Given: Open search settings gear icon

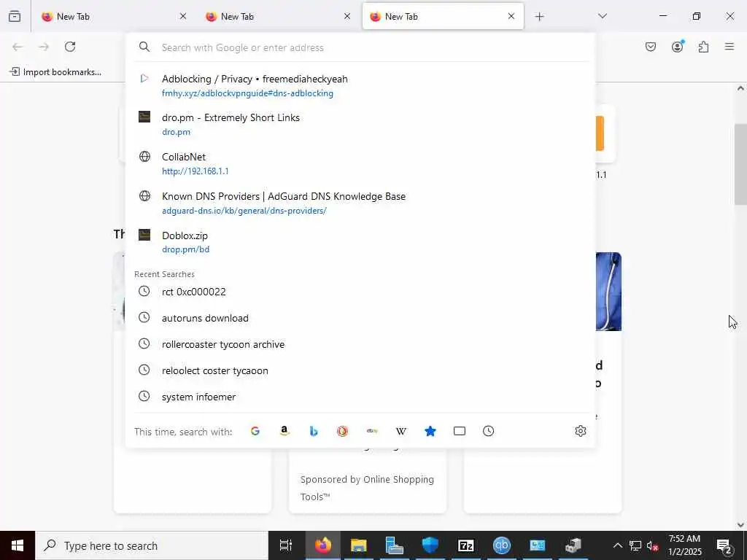Looking at the screenshot, I should (580, 431).
